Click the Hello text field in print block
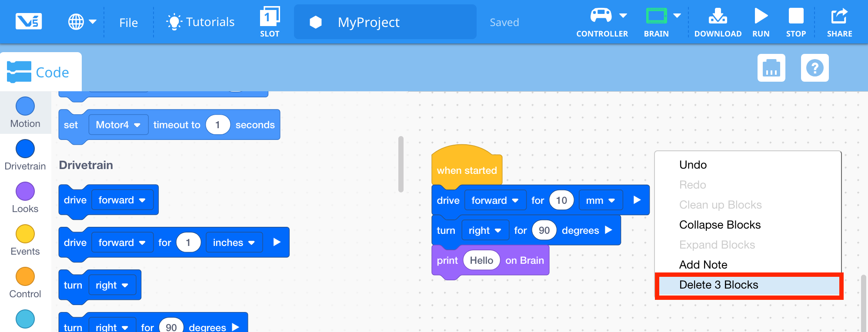 tap(481, 260)
